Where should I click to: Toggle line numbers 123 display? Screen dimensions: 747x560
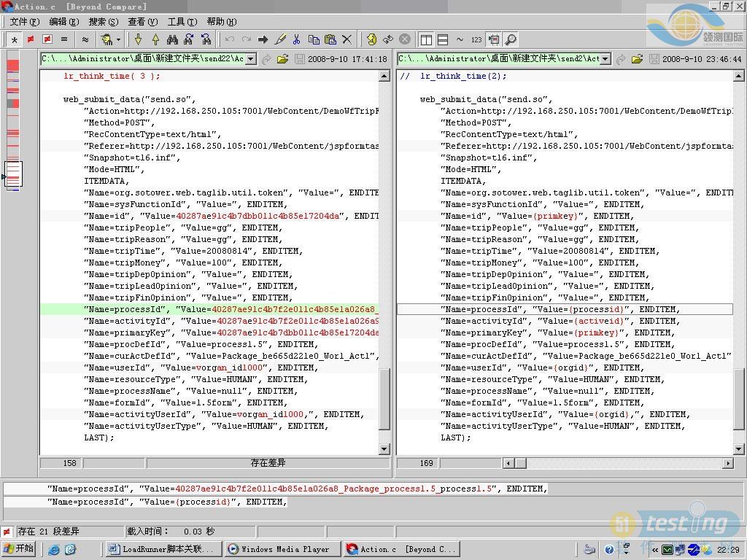pyautogui.click(x=476, y=39)
